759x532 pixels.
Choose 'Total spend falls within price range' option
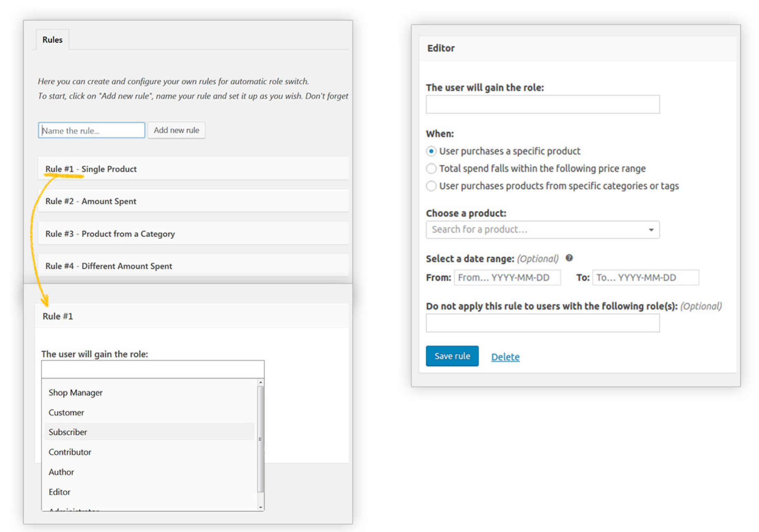[x=431, y=169]
